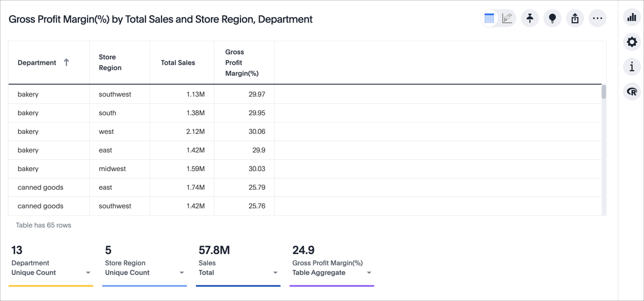The width and height of the screenshot is (644, 301).
Task: Switch to table view
Action: [489, 19]
